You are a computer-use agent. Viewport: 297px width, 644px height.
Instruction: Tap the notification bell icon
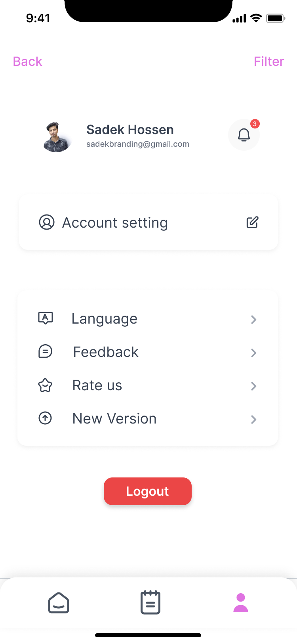click(244, 135)
